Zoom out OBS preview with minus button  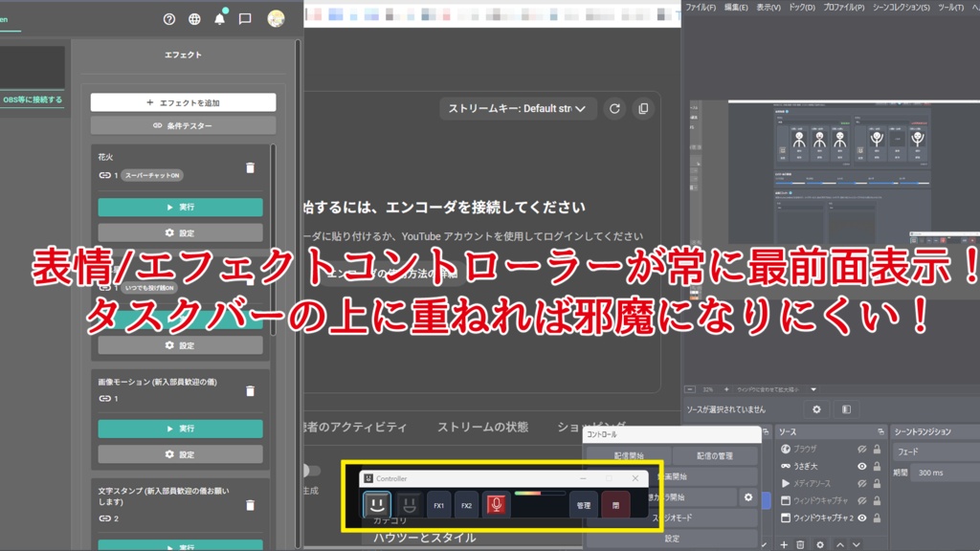tap(690, 389)
